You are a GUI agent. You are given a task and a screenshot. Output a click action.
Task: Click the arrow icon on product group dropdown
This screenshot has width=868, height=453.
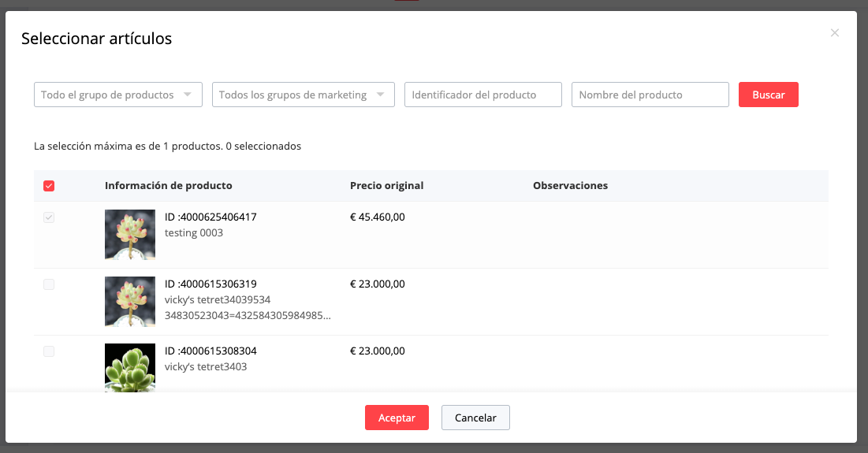(188, 95)
